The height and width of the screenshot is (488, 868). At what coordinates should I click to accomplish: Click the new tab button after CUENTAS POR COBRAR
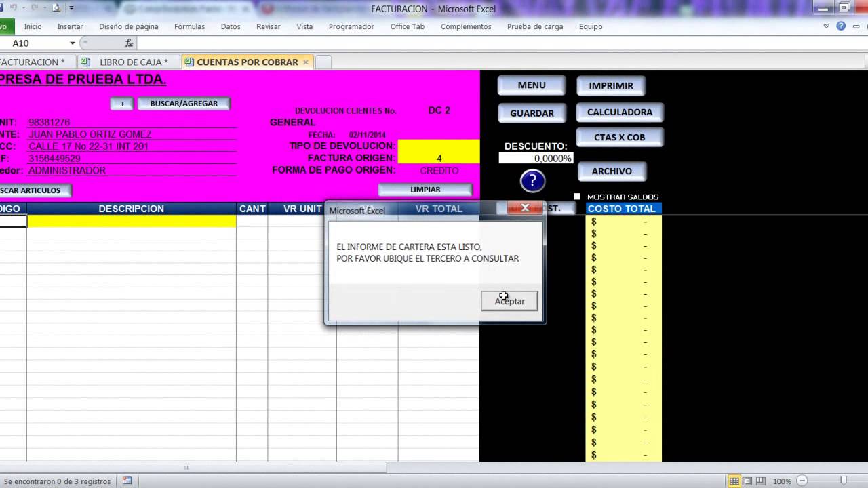(x=323, y=62)
